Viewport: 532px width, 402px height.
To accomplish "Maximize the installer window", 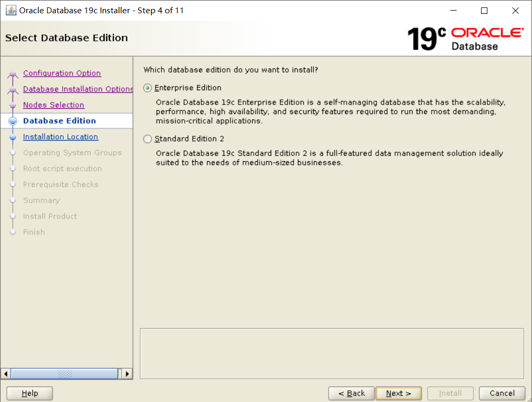I will (x=484, y=11).
